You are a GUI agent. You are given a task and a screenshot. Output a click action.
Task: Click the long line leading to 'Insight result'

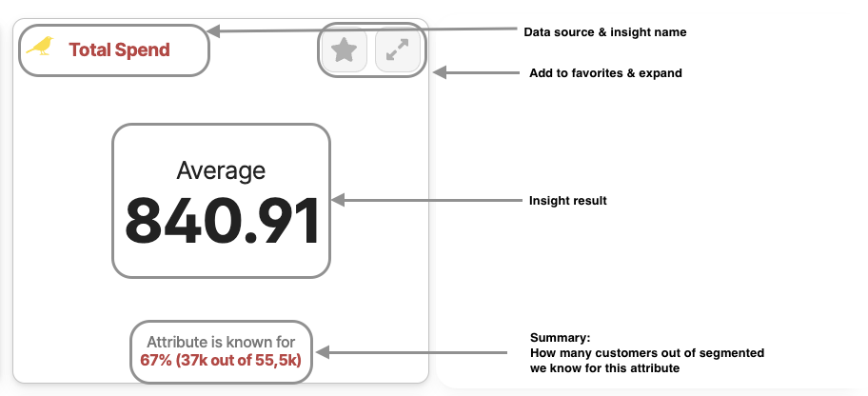point(431,200)
